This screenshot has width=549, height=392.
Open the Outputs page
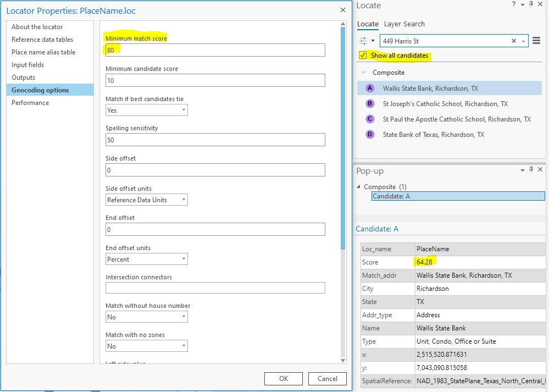(50, 78)
